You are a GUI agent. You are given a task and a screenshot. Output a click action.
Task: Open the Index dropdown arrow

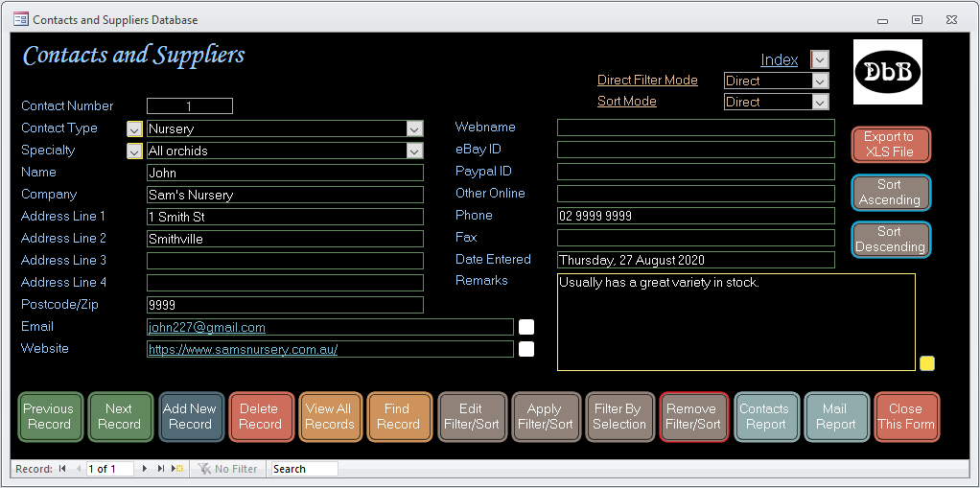click(820, 60)
